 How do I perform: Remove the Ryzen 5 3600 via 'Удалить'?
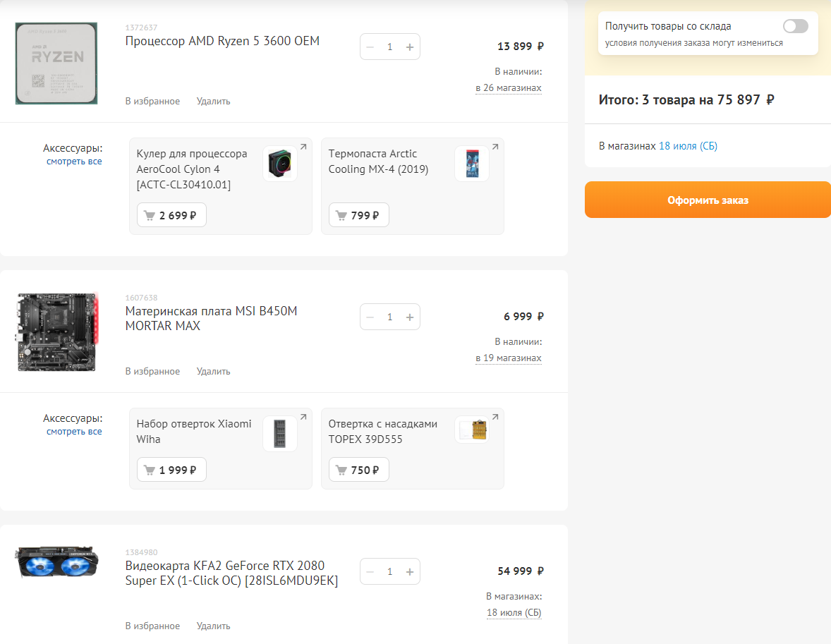tap(213, 102)
